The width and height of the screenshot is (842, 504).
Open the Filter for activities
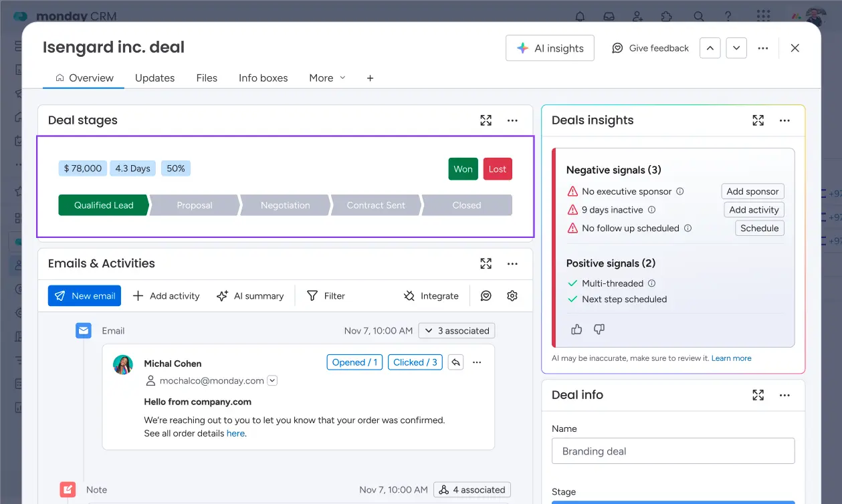(326, 295)
